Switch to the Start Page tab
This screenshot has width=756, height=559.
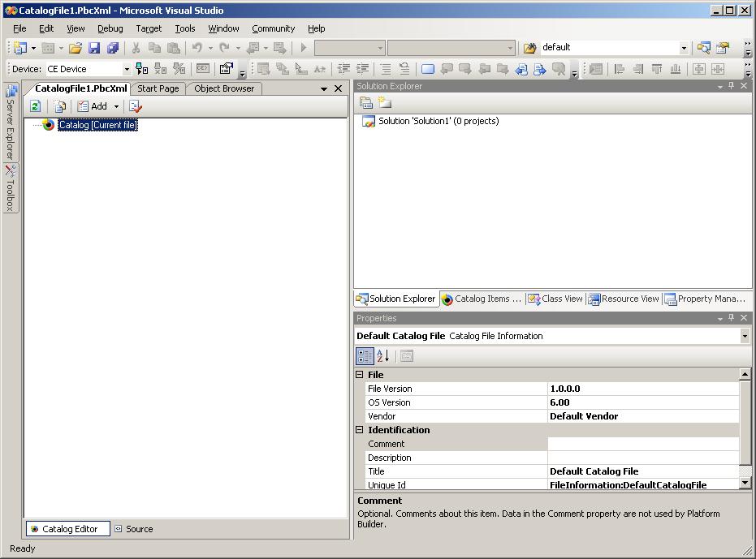[x=158, y=88]
